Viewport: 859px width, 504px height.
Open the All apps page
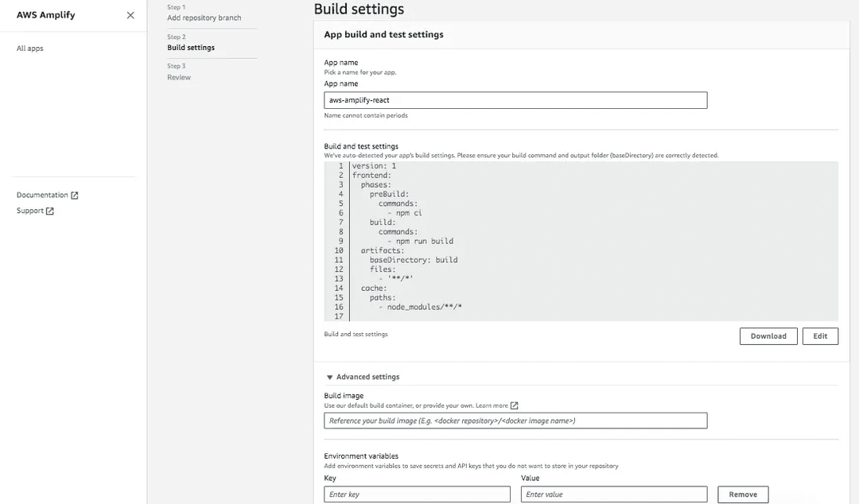[30, 48]
